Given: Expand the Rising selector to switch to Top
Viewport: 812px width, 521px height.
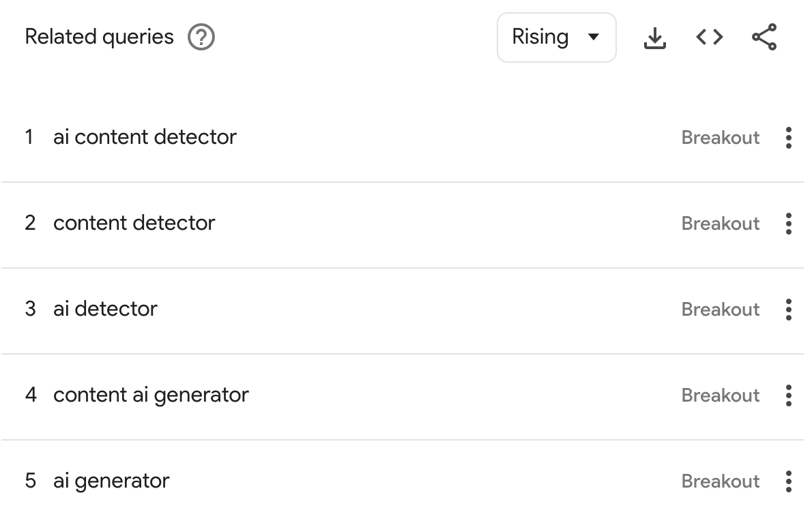Looking at the screenshot, I should [556, 38].
